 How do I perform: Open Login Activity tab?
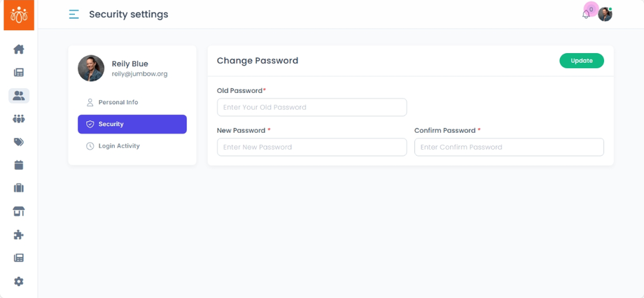[x=118, y=146]
